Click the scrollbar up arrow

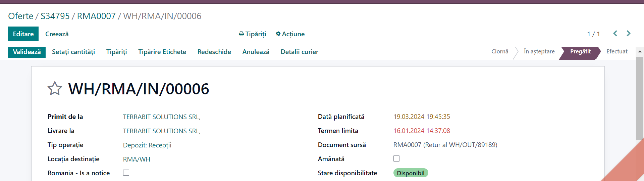coord(640,51)
